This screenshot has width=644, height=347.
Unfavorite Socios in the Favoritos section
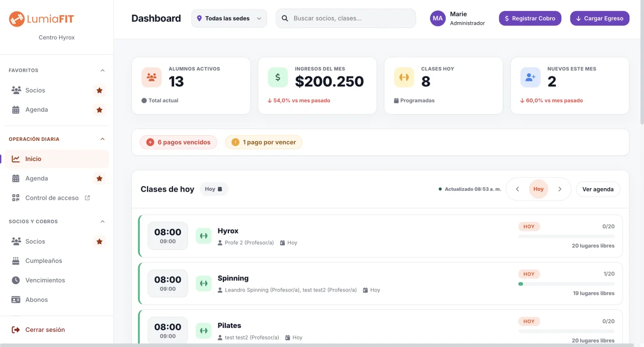(100, 91)
